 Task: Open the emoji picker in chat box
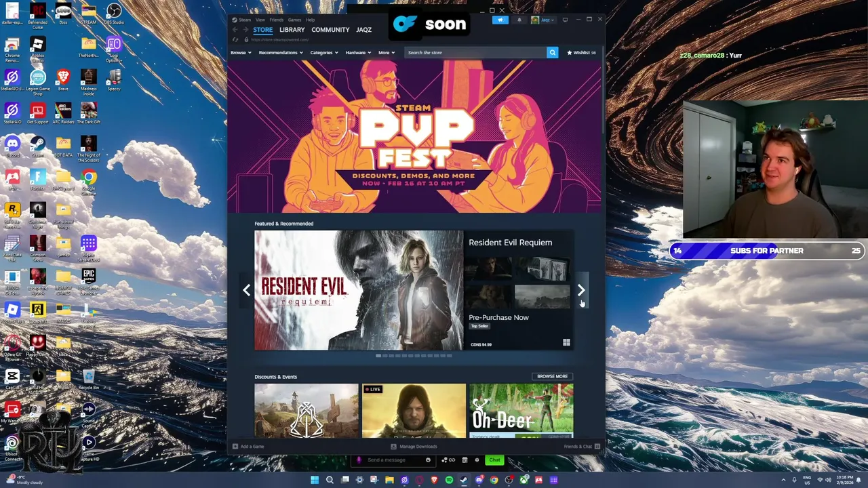point(428,460)
